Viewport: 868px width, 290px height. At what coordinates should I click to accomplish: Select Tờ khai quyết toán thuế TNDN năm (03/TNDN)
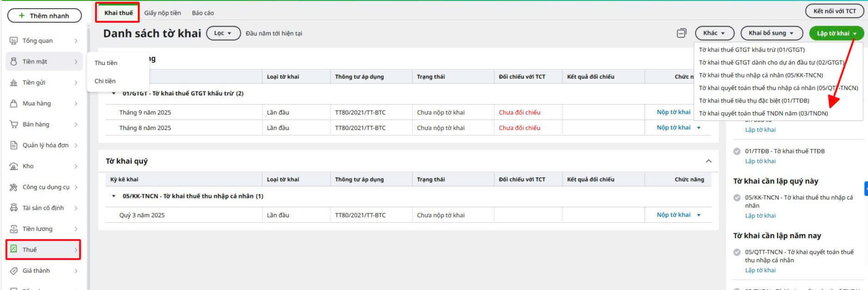763,113
